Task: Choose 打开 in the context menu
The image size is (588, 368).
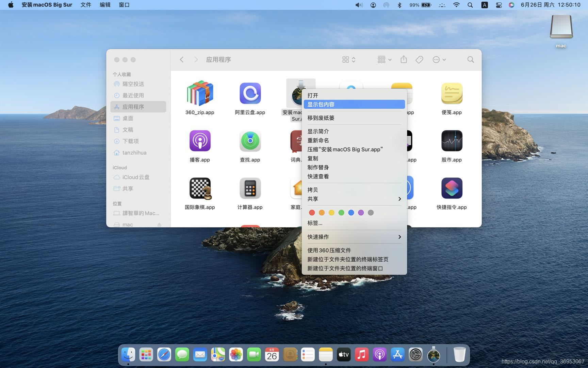Action: point(354,95)
